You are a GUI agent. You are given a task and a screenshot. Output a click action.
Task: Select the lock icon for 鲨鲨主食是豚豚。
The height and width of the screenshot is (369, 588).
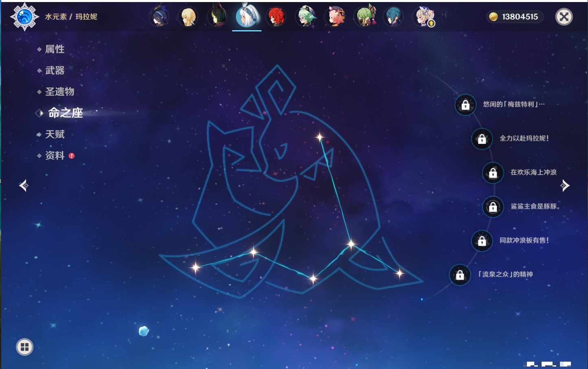493,207
